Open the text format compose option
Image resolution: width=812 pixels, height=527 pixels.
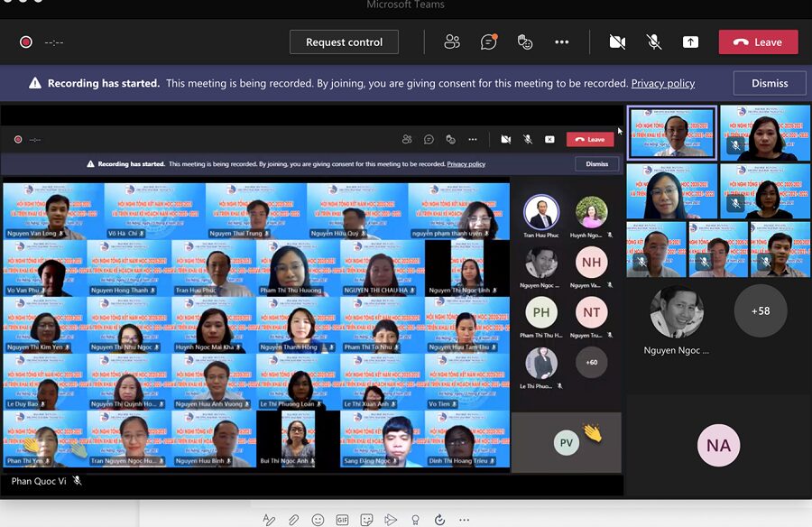(x=269, y=520)
